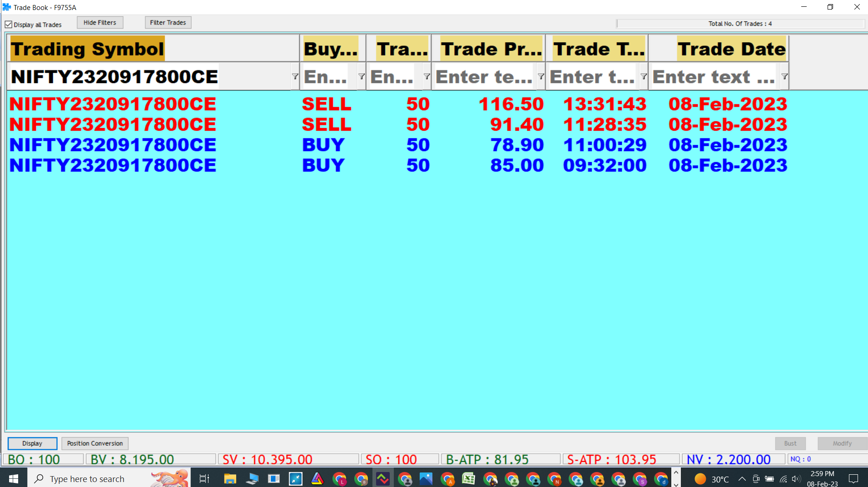
Task: Select the SELL trade at price 116.50
Action: 398,104
